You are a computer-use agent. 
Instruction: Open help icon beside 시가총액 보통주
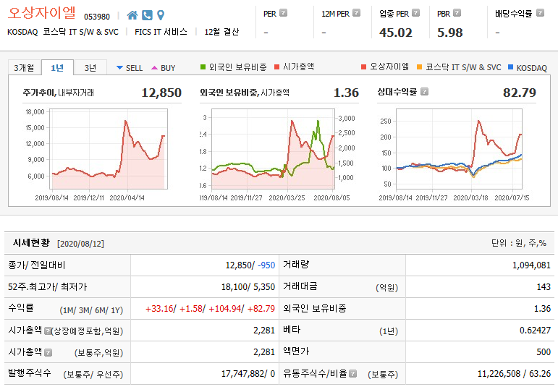[48, 352]
